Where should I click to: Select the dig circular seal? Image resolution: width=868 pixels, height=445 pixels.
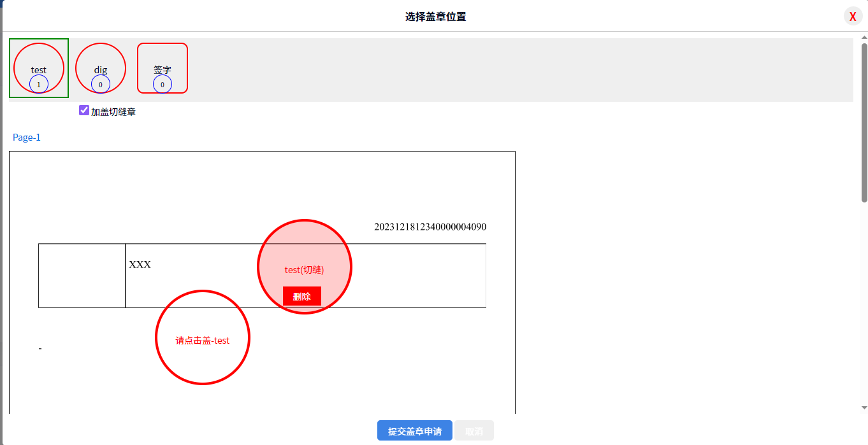coord(101,68)
